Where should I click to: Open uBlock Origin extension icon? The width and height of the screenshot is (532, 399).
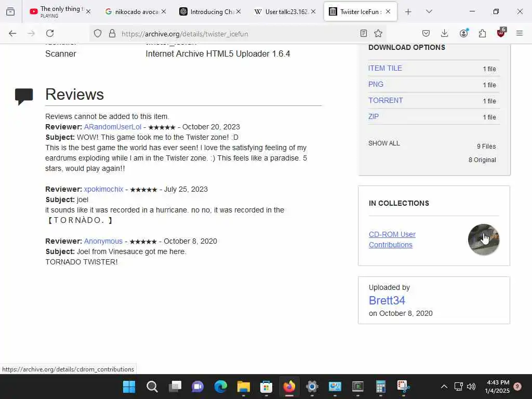coord(501,33)
